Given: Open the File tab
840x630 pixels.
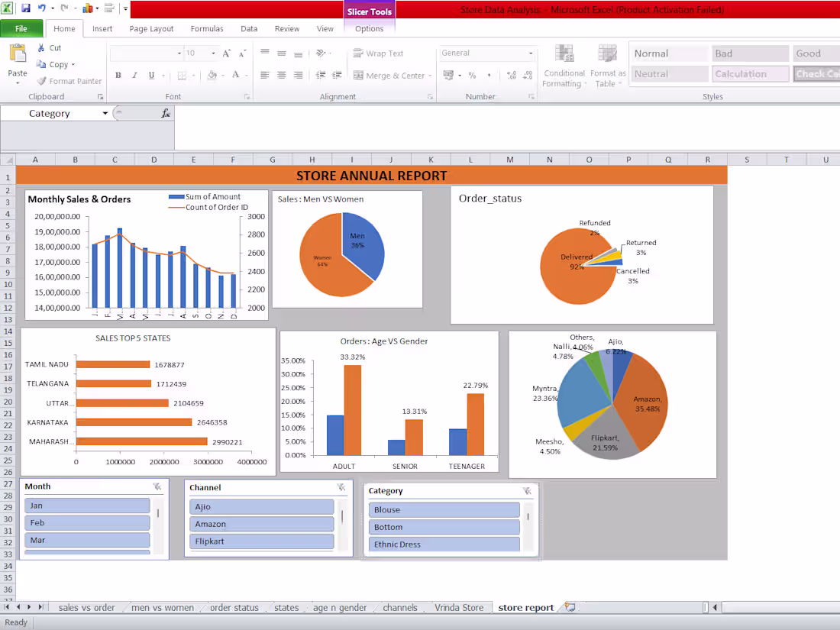Looking at the screenshot, I should click(x=21, y=28).
